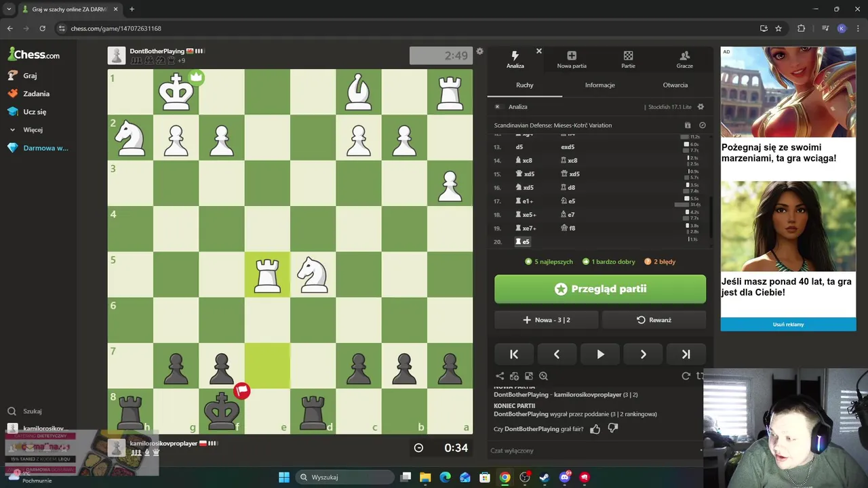Bookmark this page with star icon
The height and width of the screenshot is (488, 868).
(x=778, y=28)
